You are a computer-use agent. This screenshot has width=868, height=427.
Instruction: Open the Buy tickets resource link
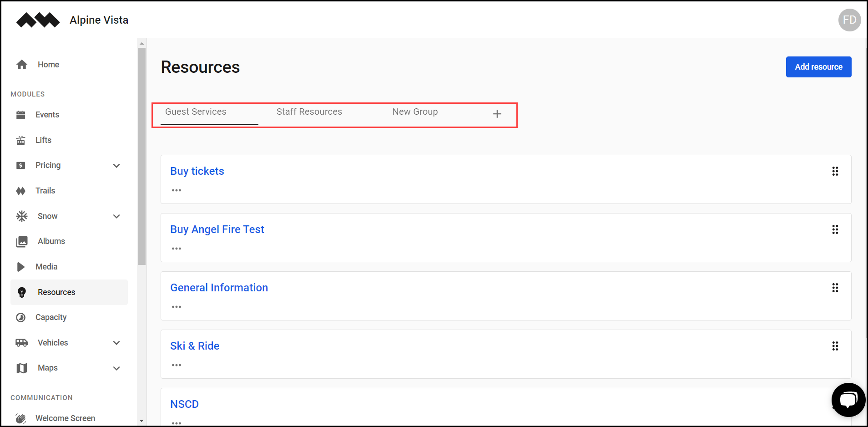197,171
